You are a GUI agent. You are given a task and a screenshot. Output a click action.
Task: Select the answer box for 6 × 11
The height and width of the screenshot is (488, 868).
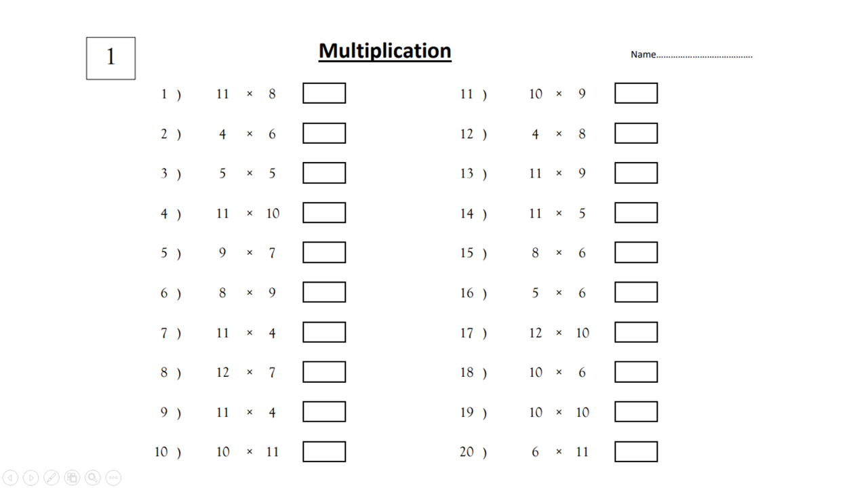point(636,451)
